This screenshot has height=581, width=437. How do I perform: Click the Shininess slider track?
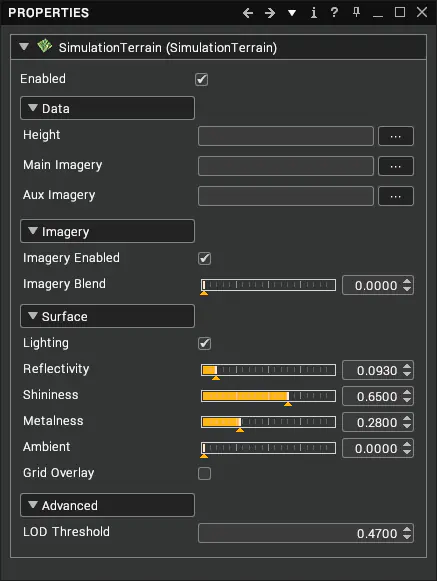click(268, 396)
